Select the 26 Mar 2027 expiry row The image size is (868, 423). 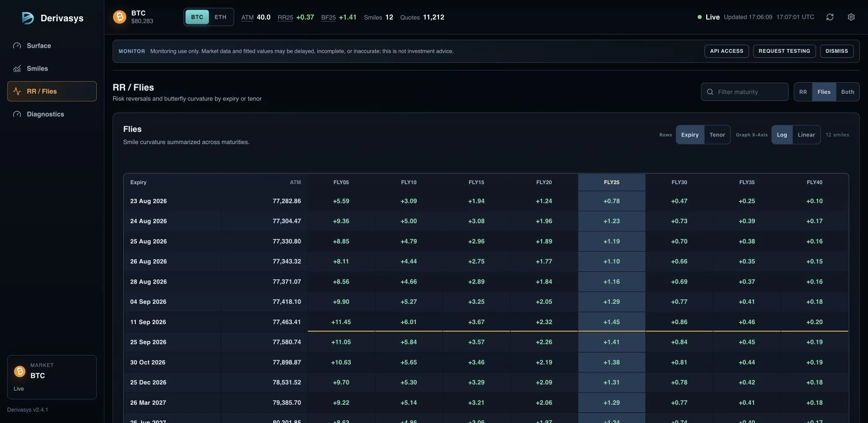point(486,403)
